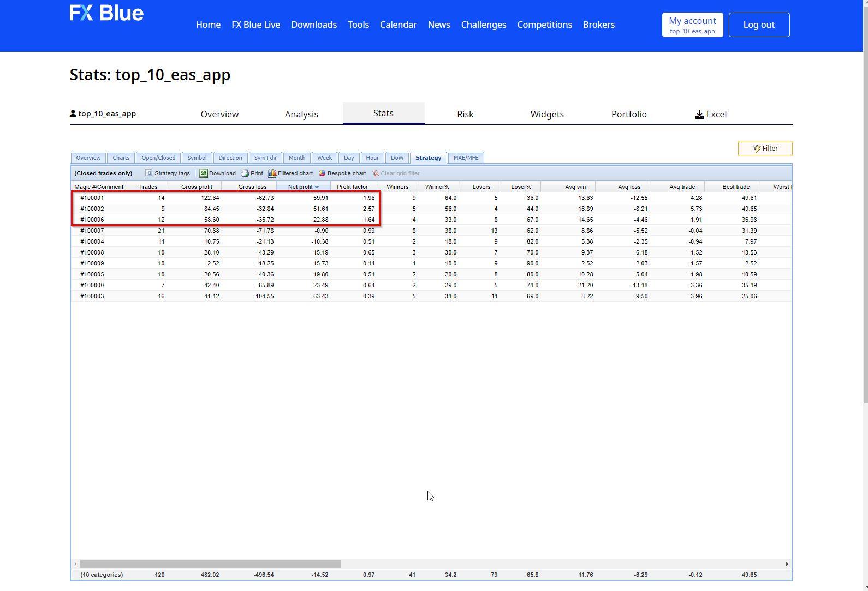Go to Home in the navigation
This screenshot has width=868, height=591.
(208, 25)
